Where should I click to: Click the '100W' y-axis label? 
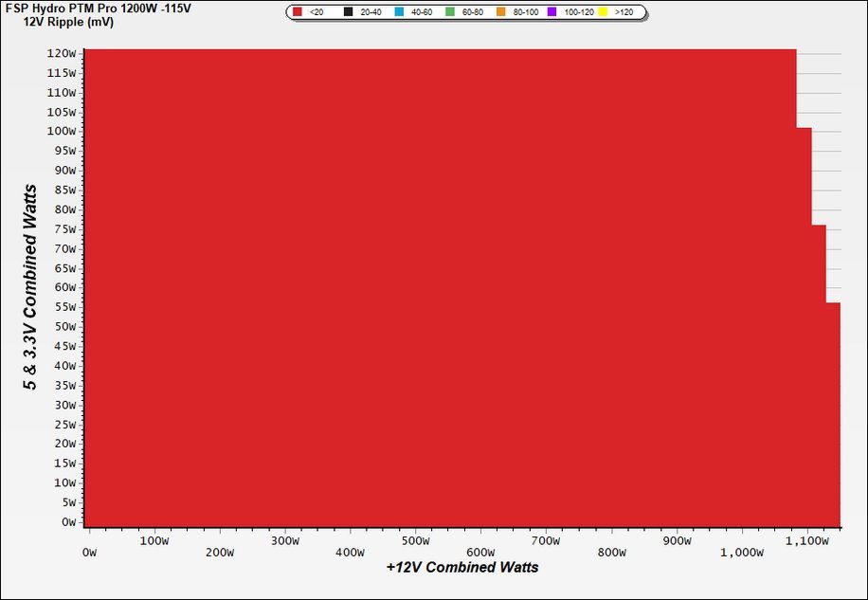pyautogui.click(x=62, y=131)
